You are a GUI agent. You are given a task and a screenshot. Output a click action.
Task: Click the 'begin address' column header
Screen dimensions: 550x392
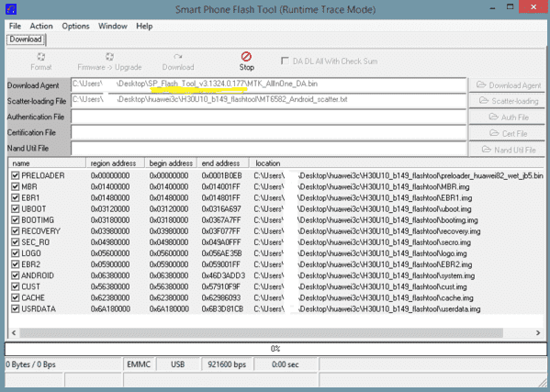(171, 163)
